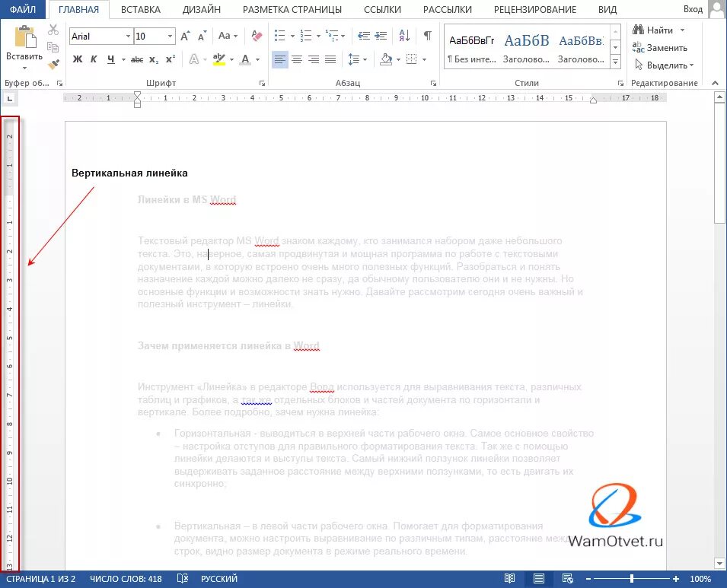Click the Заменить button
The width and height of the screenshot is (727, 588).
point(659,48)
